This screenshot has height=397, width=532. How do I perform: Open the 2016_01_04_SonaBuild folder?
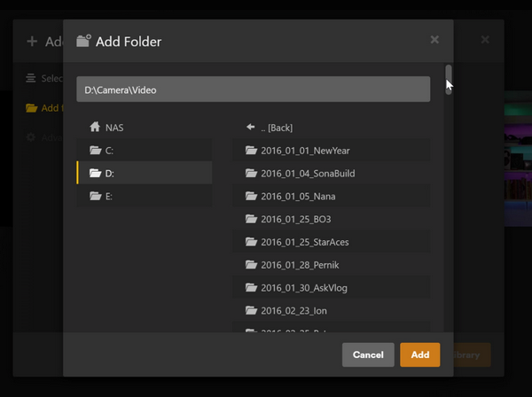tap(307, 174)
